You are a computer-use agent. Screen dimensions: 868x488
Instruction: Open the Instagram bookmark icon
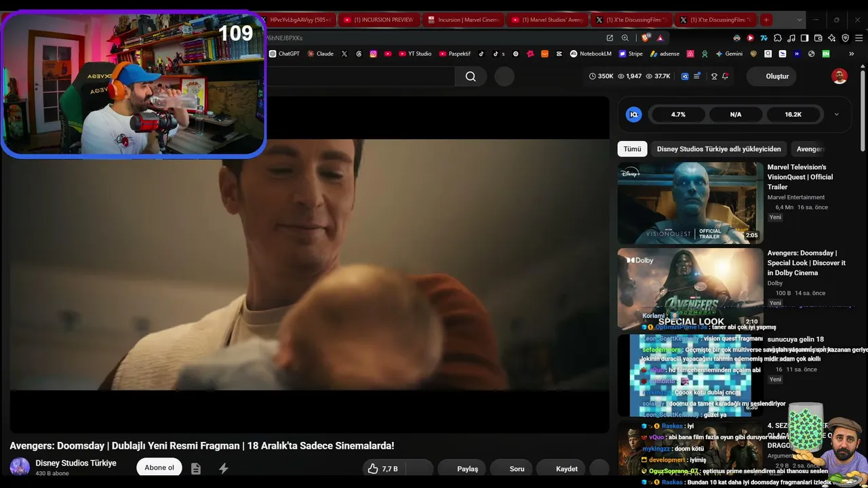[x=373, y=54]
